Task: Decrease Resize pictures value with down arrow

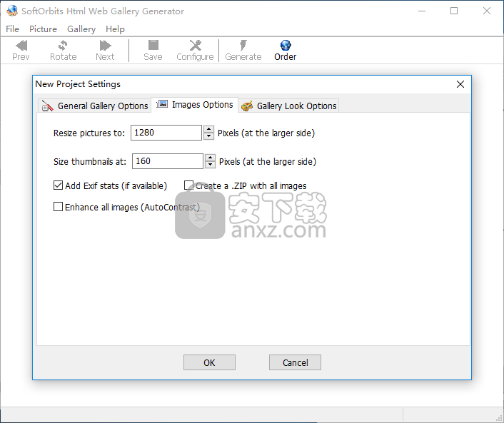Action: 208,136
